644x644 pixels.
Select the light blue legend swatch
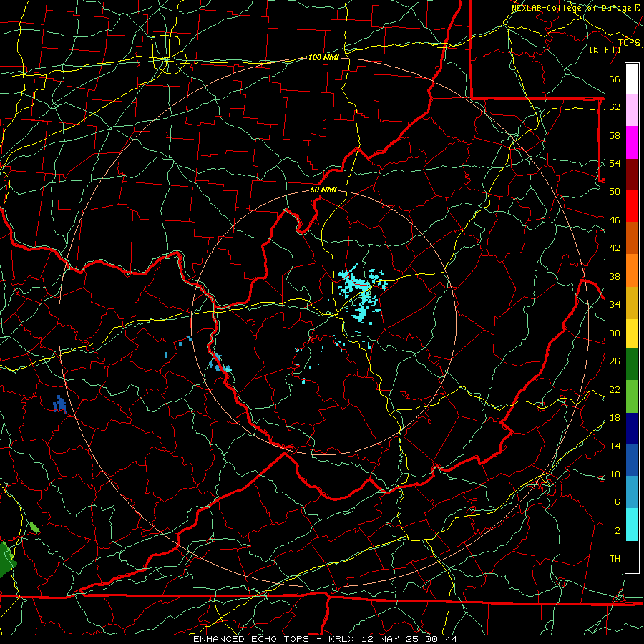click(632, 492)
